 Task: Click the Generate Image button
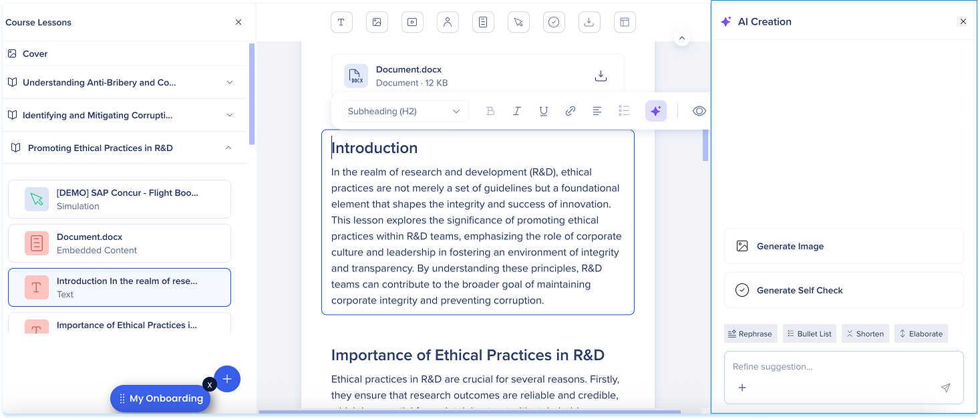[843, 246]
